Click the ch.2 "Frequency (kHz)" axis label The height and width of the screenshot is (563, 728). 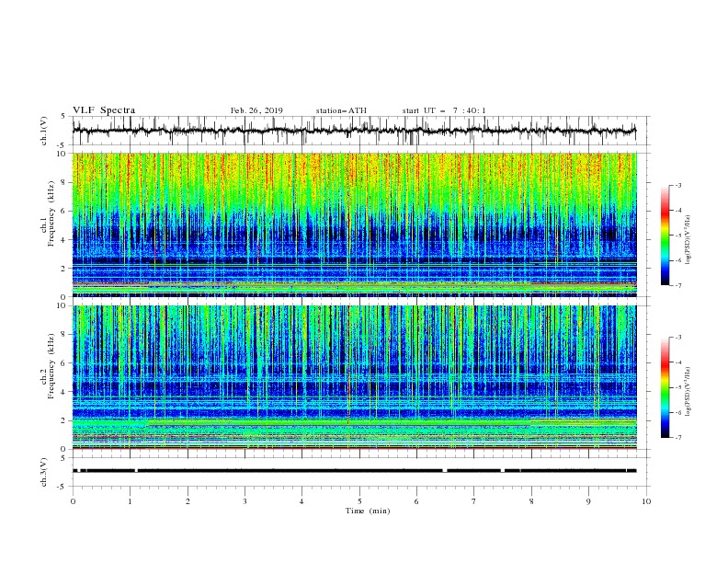pos(52,366)
